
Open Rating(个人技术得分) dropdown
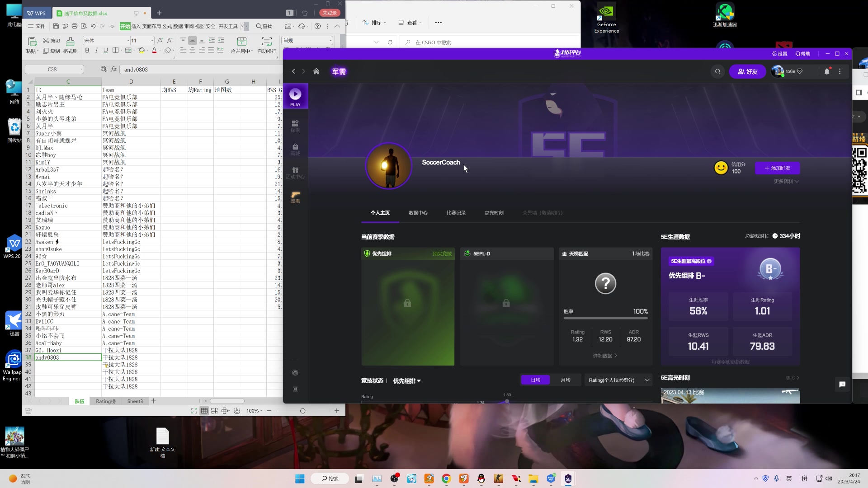(x=619, y=380)
